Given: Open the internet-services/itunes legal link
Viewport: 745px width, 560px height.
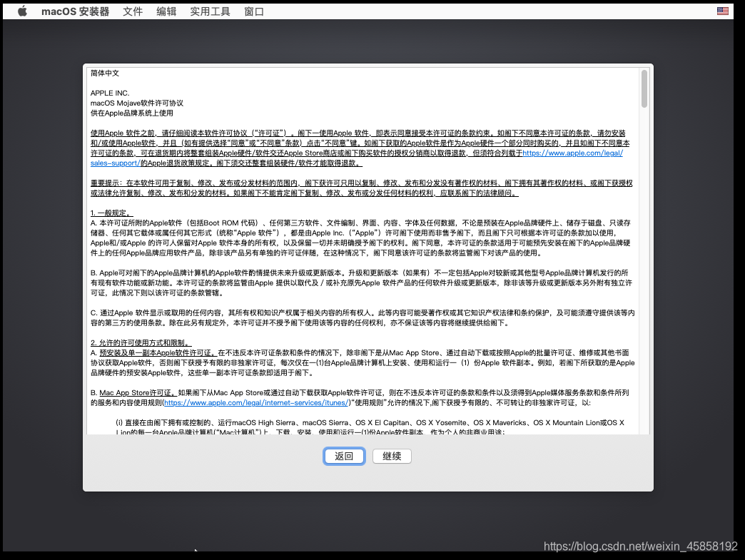Looking at the screenshot, I should click(x=255, y=403).
